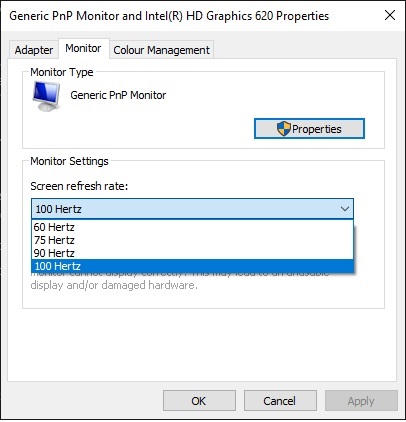Open monitor Properties button
Screen dimensions: 406x422
[x=309, y=129]
